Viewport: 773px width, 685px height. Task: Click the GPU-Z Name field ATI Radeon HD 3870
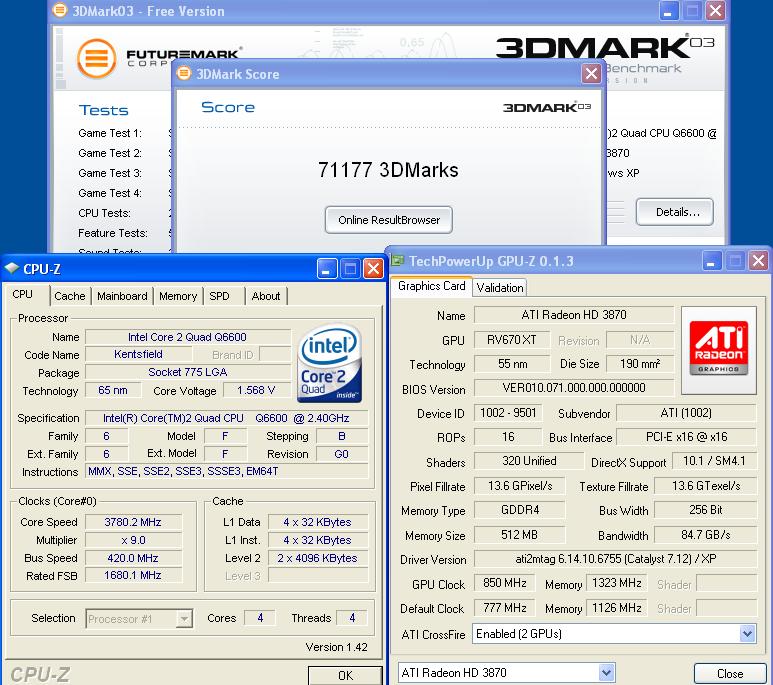point(574,315)
